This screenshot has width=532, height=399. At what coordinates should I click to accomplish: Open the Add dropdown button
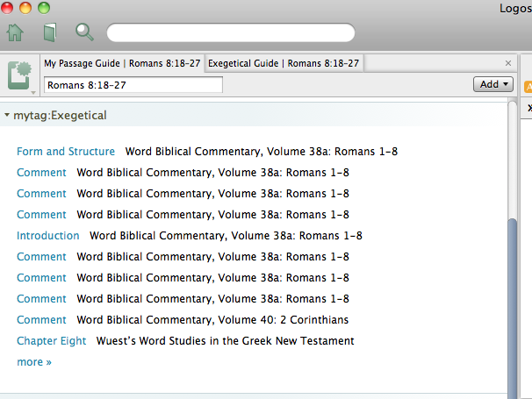click(x=493, y=84)
